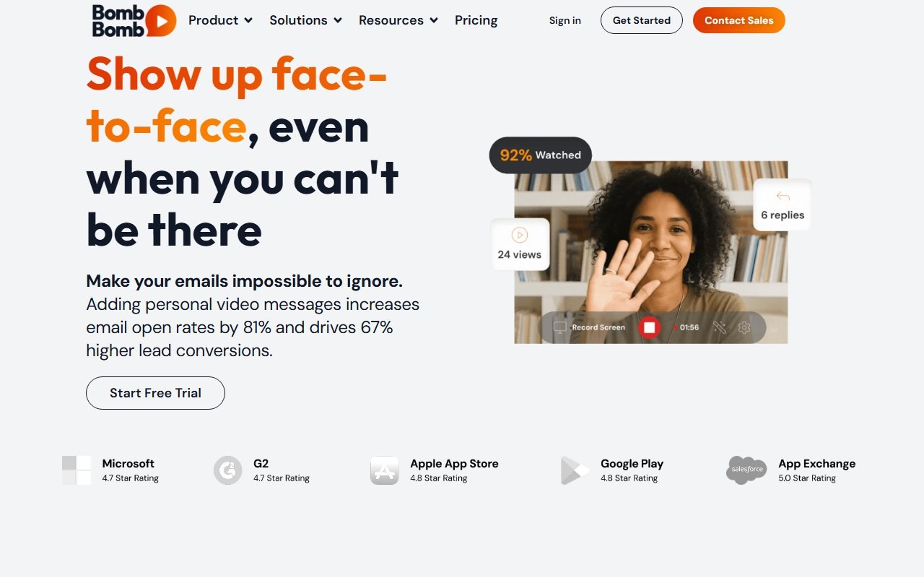
Task: Expand the Solutions dropdown menu
Action: (x=305, y=20)
